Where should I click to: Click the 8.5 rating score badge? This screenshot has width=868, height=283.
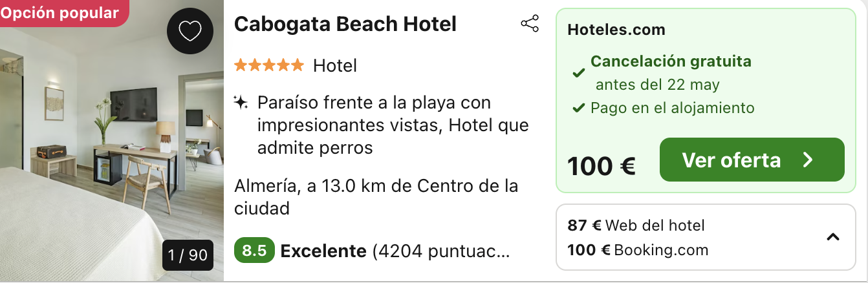pyautogui.click(x=254, y=251)
